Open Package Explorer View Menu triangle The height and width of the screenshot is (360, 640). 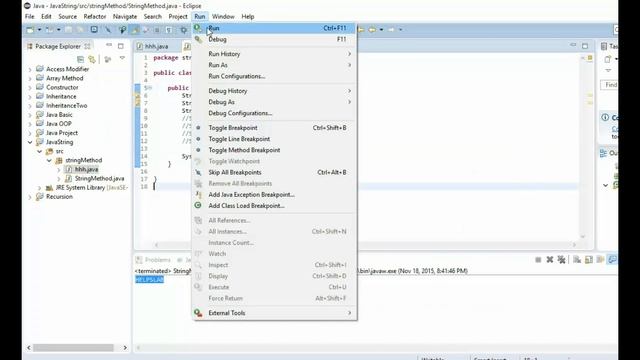pos(122,58)
